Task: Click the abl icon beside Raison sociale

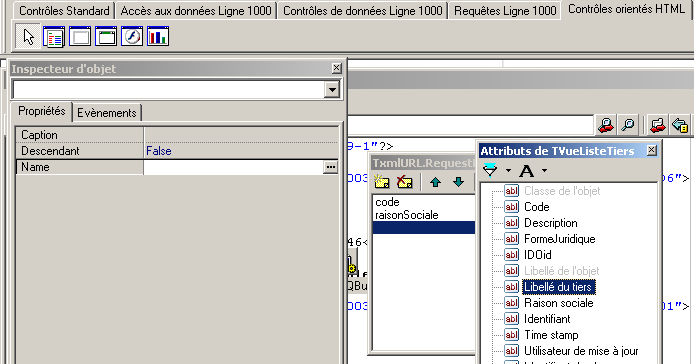Action: pos(512,303)
